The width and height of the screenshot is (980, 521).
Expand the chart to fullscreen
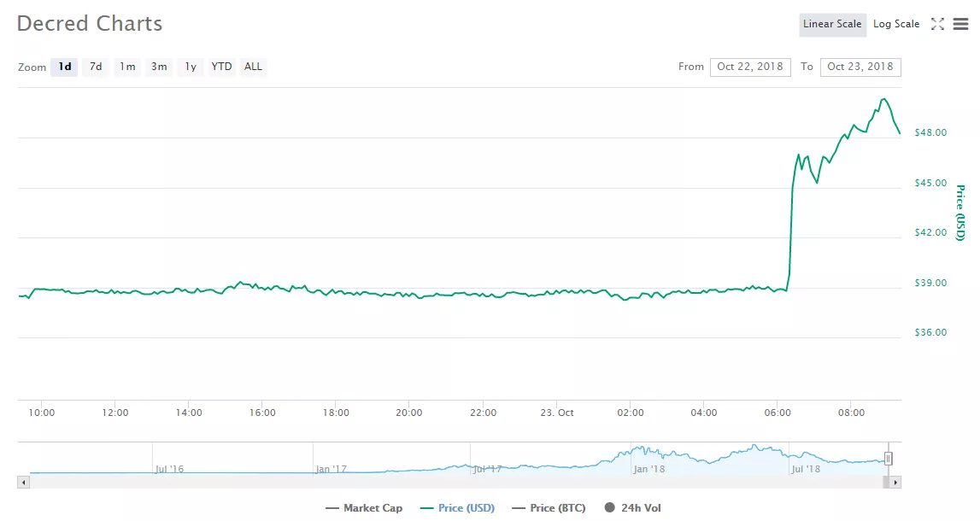click(x=937, y=24)
